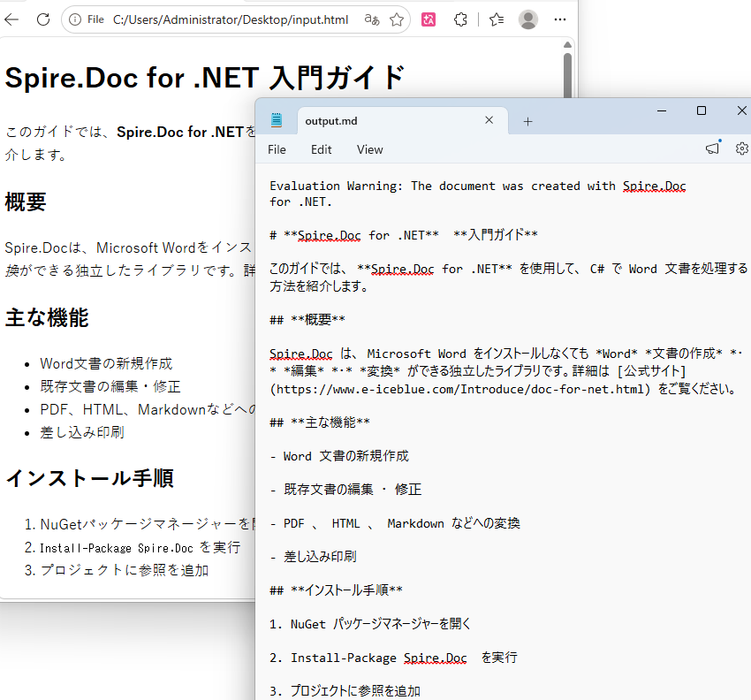
Task: Click the '概要' heading in the browser
Action: pyautogui.click(x=26, y=202)
